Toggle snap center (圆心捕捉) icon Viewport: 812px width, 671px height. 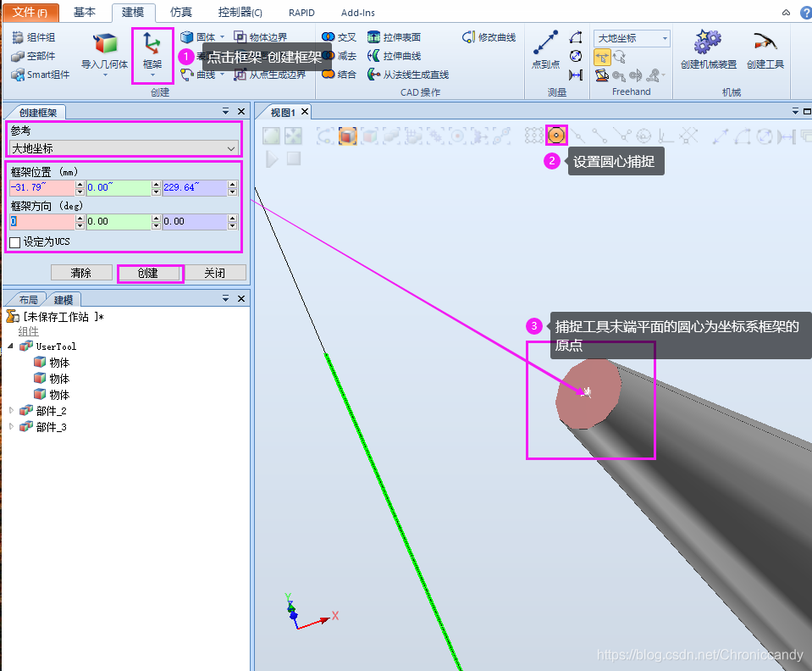[x=556, y=136]
